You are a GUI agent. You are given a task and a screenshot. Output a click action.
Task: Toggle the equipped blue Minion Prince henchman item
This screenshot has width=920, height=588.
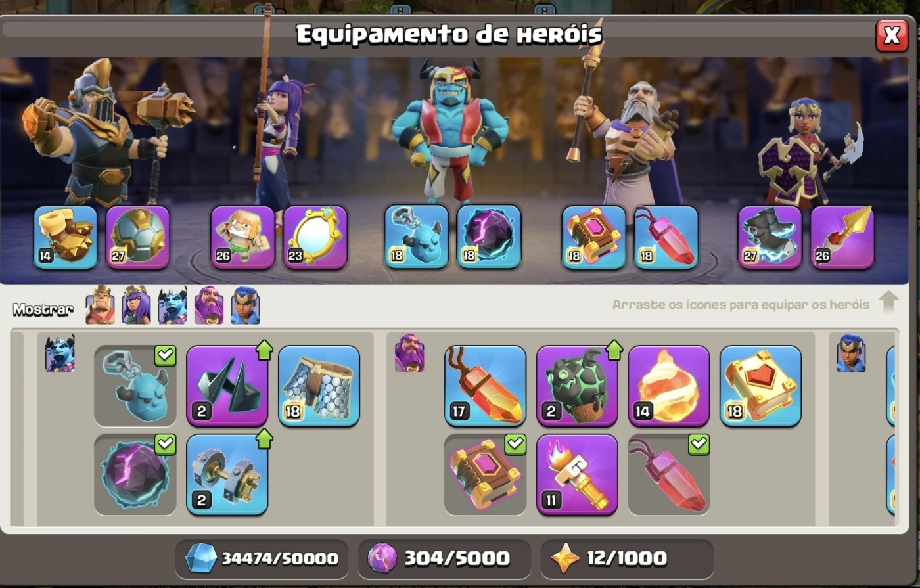135,386
